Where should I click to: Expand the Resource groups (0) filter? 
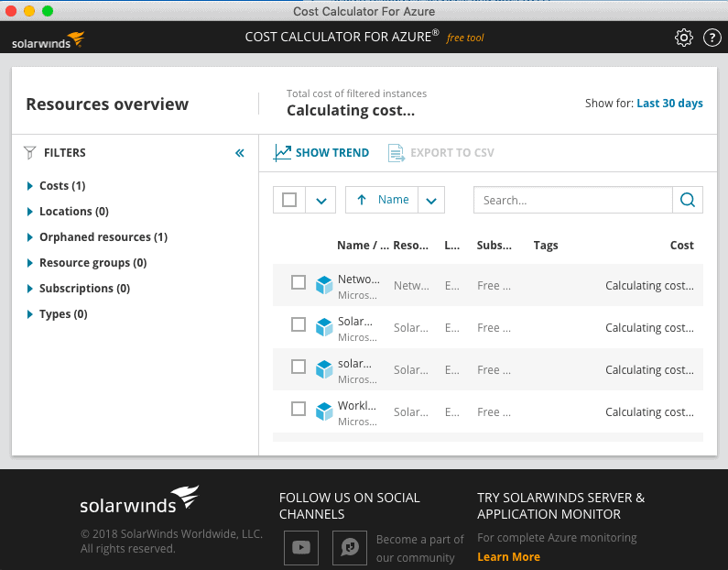[87, 263]
